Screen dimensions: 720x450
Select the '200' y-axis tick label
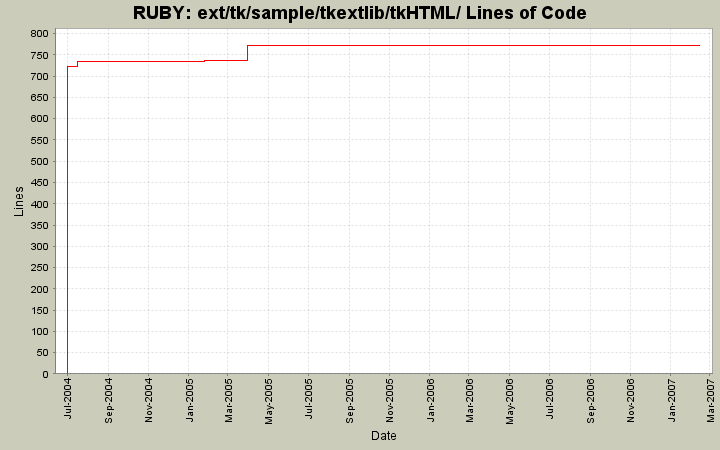pos(39,289)
